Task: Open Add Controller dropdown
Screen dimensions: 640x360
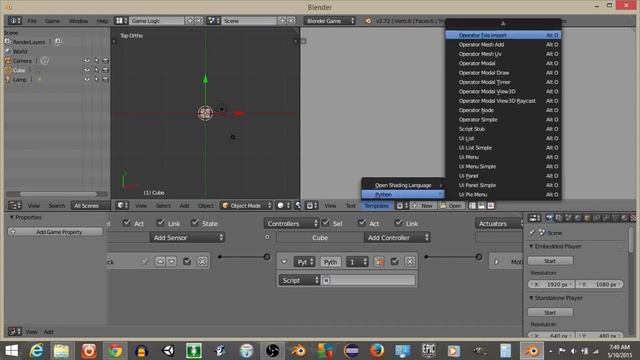Action: point(397,238)
